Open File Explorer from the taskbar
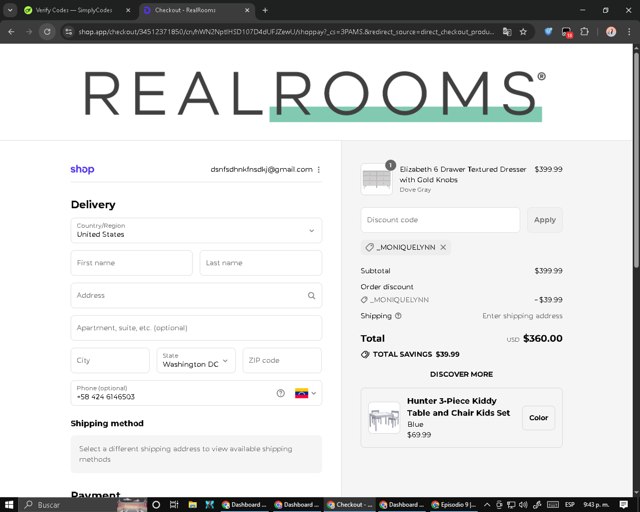The image size is (640, 512). tap(192, 505)
